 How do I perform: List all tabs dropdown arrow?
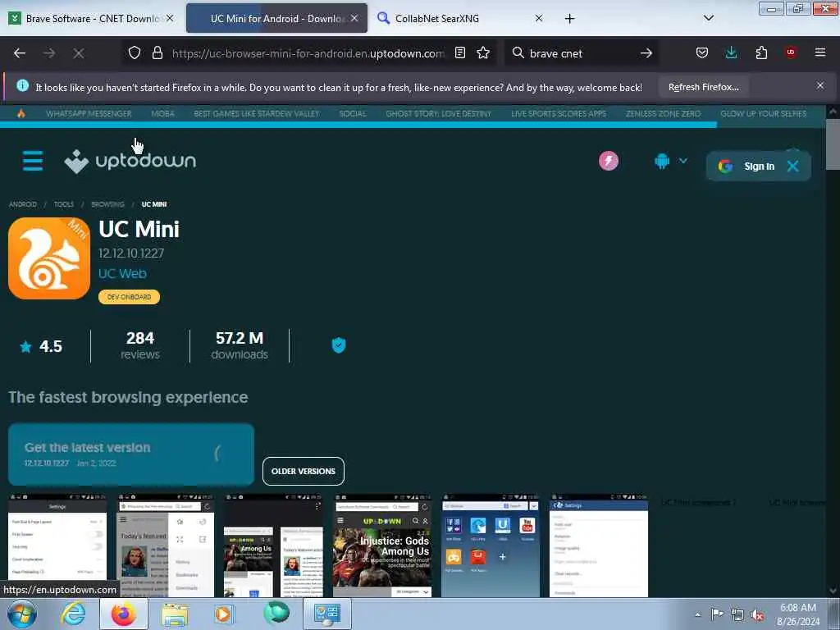click(708, 18)
